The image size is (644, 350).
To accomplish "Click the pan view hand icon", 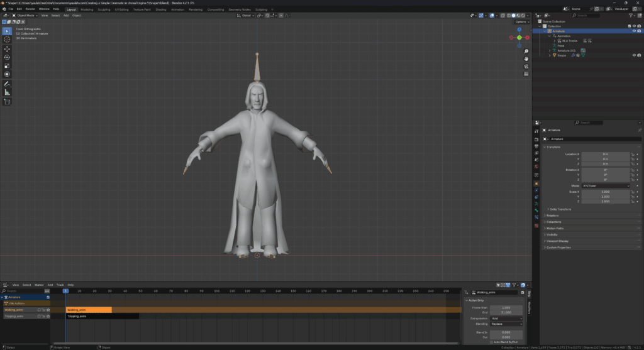I will (526, 58).
